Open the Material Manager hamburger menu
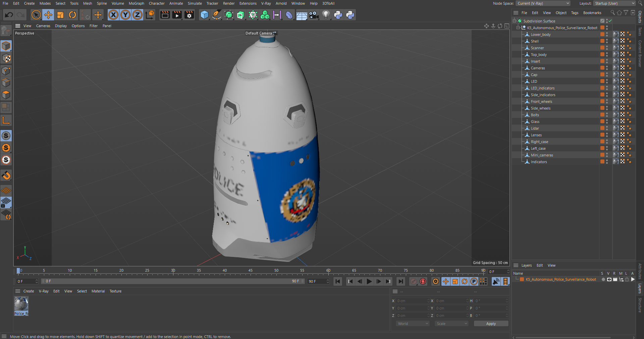Image resolution: width=644 pixels, height=339 pixels. tap(18, 291)
